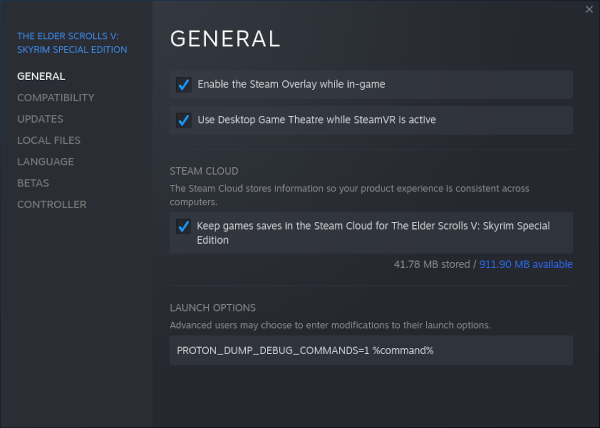Click the 41.78 MB stored text
This screenshot has height=428, width=600.
(x=434, y=265)
